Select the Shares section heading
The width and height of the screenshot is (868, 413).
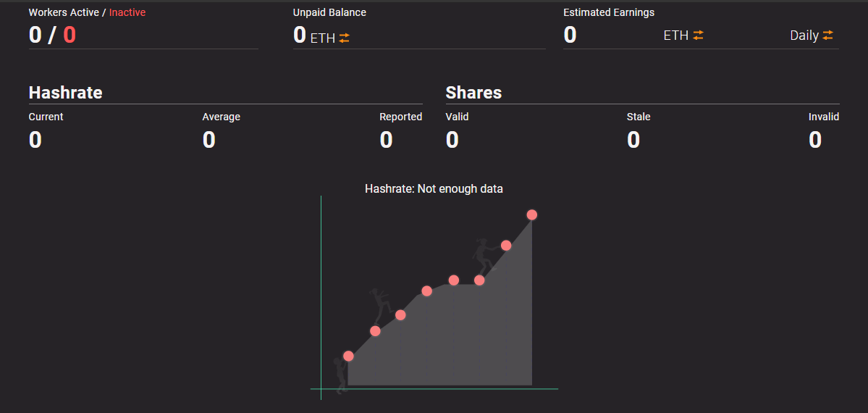pyautogui.click(x=473, y=93)
